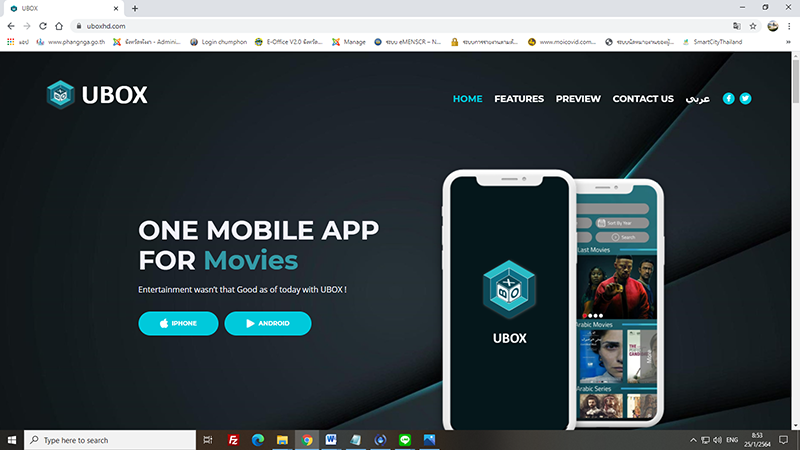Open the eMENSCR bookmark
The image size is (800, 450).
coord(408,42)
